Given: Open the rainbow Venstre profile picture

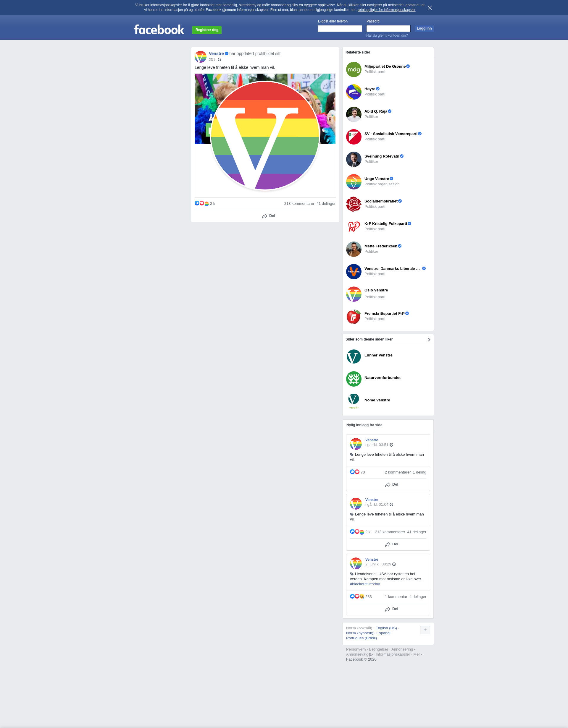Looking at the screenshot, I should (x=265, y=135).
